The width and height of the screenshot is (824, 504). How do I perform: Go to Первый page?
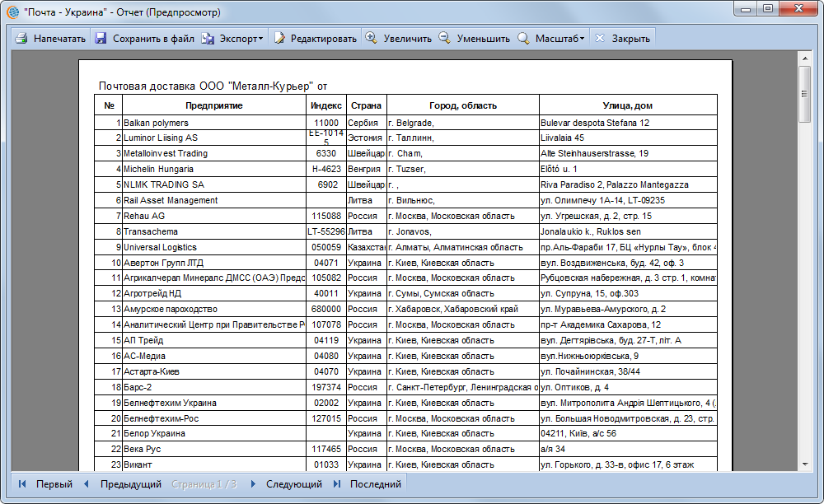[54, 484]
